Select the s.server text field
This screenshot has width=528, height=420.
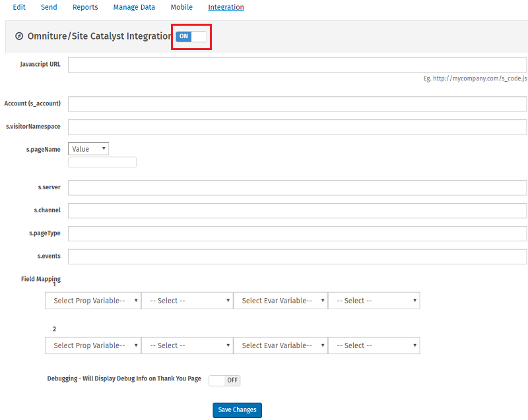tap(297, 188)
